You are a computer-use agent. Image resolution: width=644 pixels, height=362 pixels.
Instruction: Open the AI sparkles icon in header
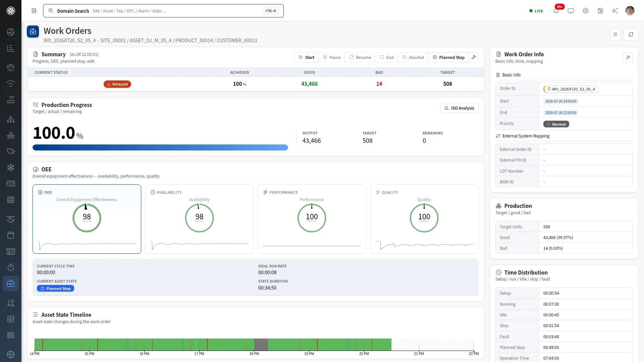615,11
